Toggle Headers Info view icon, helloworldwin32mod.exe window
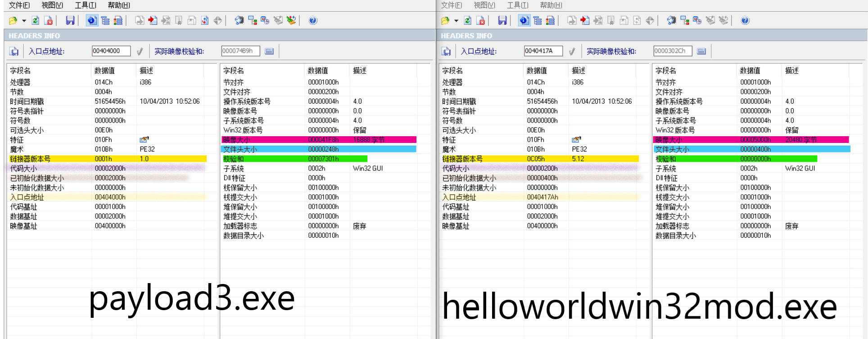The width and height of the screenshot is (868, 339). [524, 20]
